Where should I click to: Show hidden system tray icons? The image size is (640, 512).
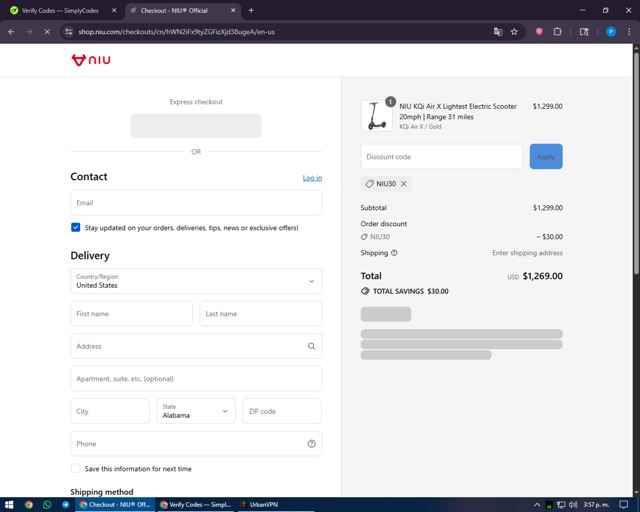[537, 505]
